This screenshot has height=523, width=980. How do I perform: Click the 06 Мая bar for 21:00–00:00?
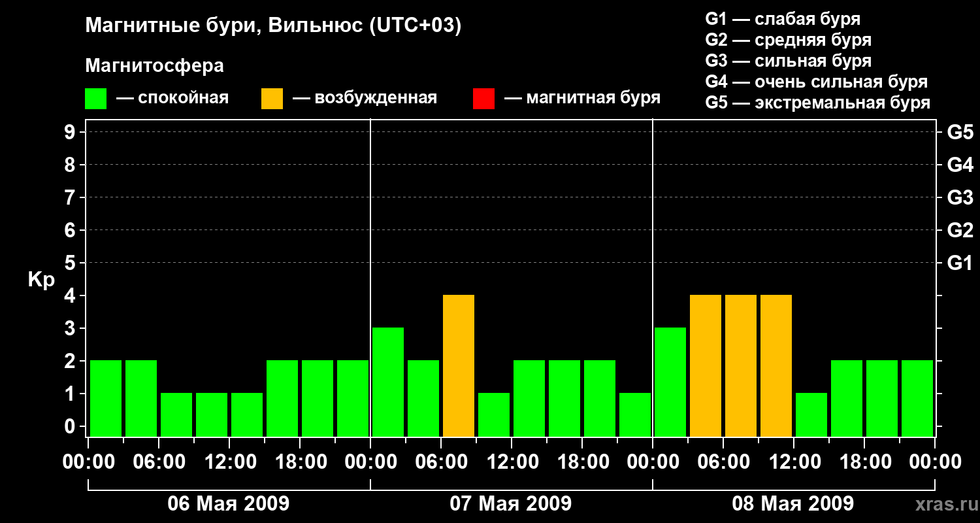click(x=353, y=398)
